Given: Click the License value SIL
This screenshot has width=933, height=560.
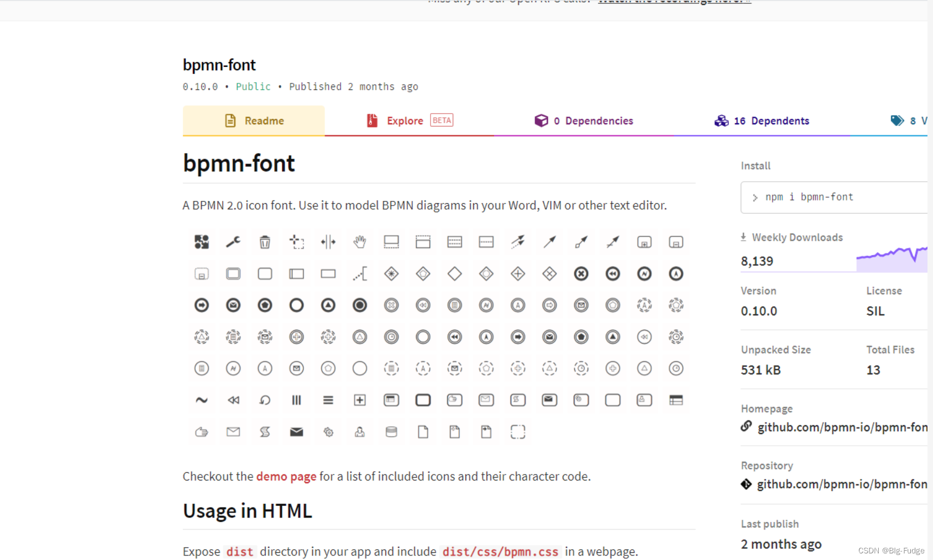Looking at the screenshot, I should [876, 311].
